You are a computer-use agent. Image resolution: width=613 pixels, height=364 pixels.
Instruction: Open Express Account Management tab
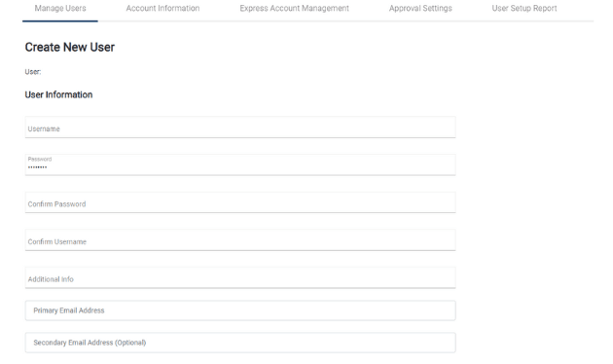tap(295, 8)
